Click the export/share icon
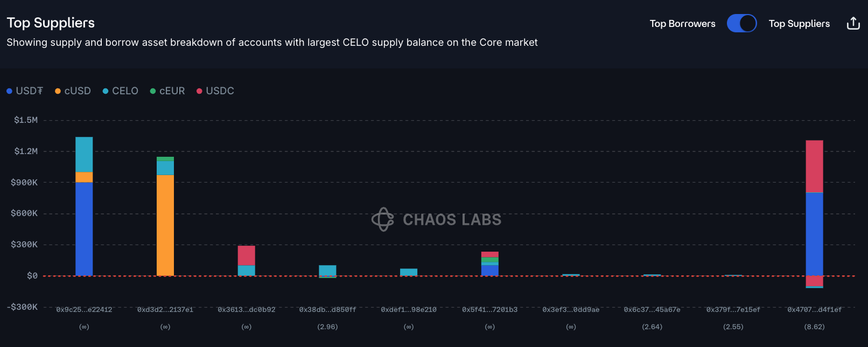868x347 pixels. pyautogui.click(x=853, y=23)
